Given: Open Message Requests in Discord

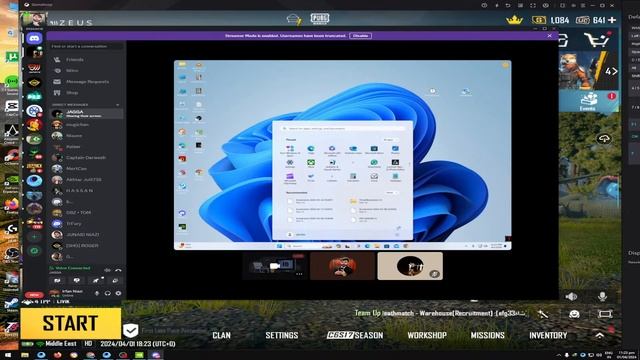Looking at the screenshot, I should (86, 82).
